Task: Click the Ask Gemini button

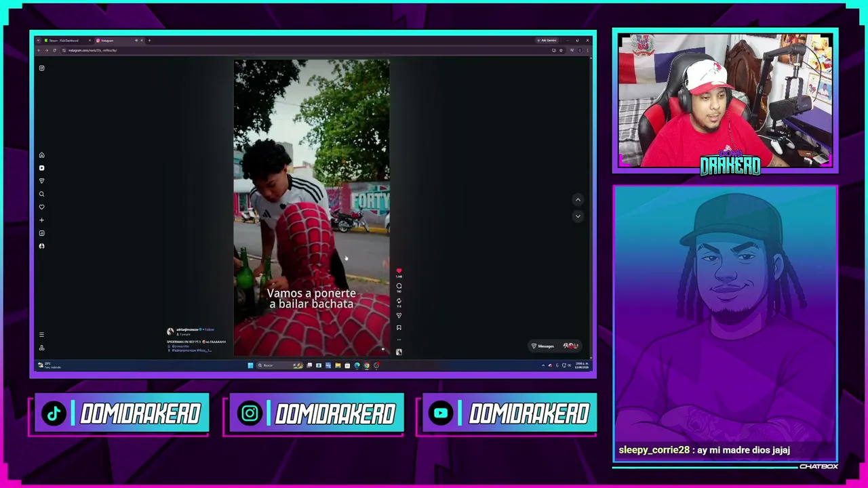Action: pos(546,41)
